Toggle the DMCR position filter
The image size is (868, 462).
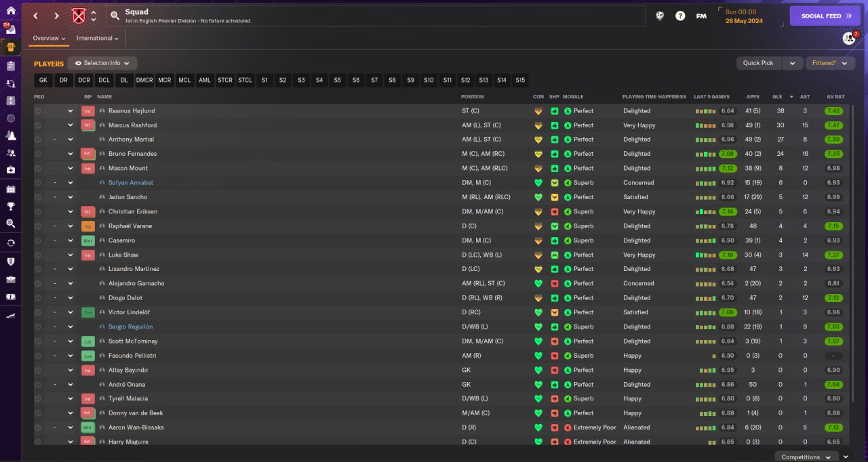click(144, 80)
